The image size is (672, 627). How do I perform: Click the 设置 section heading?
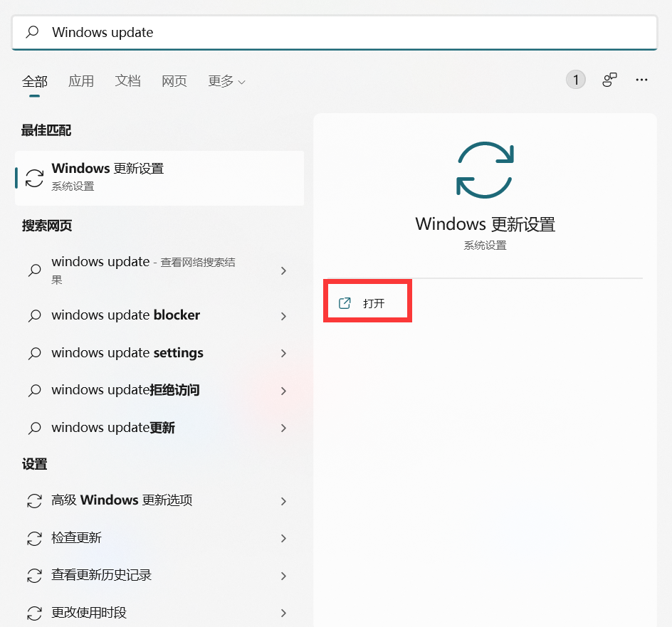[x=35, y=464]
